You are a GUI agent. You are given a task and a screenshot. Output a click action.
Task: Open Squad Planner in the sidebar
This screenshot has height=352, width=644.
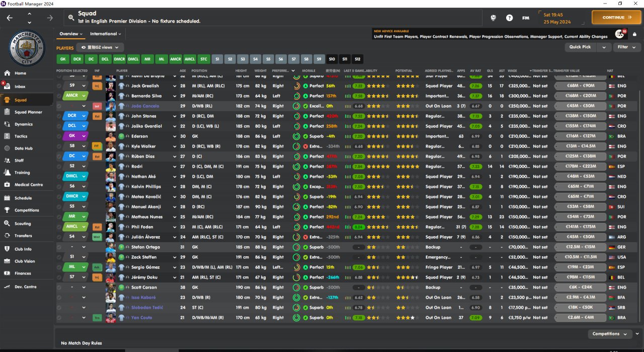tap(28, 112)
